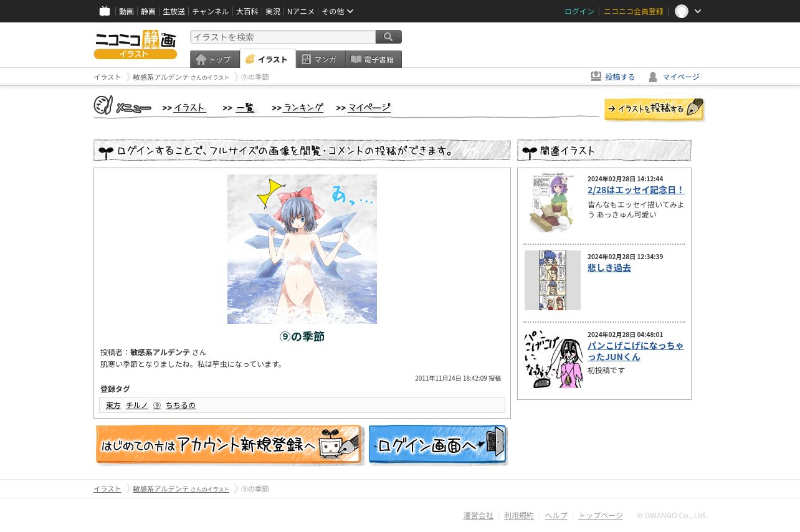Viewport: 800px width, 532px height.
Task: Open the main ⑨の季節 illustration
Action: [302, 249]
